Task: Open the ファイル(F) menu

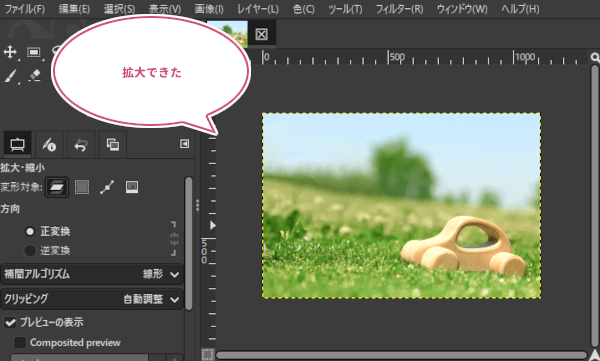Action: [25, 9]
